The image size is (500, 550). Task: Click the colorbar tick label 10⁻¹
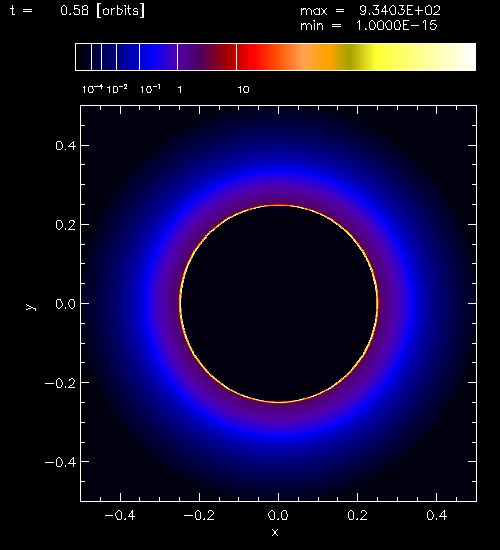point(150,89)
